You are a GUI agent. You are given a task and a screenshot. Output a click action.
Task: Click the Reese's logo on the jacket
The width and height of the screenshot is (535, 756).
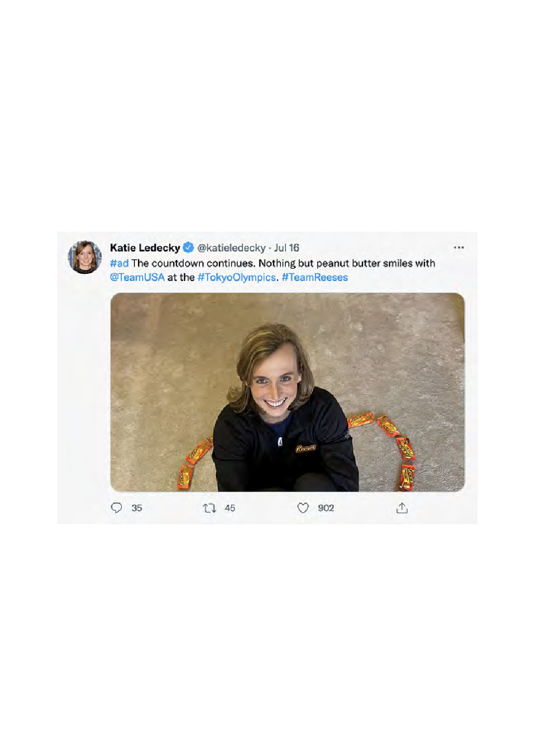305,448
